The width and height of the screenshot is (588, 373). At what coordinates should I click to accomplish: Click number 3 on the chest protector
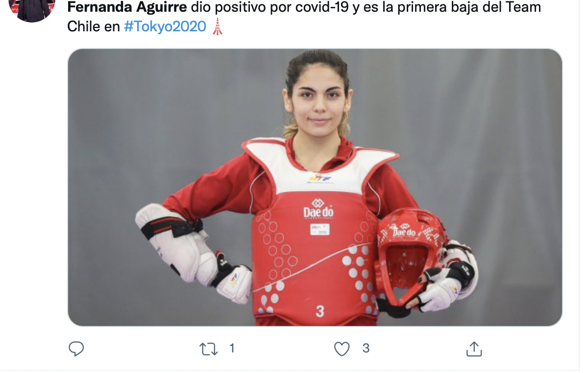coord(320,311)
